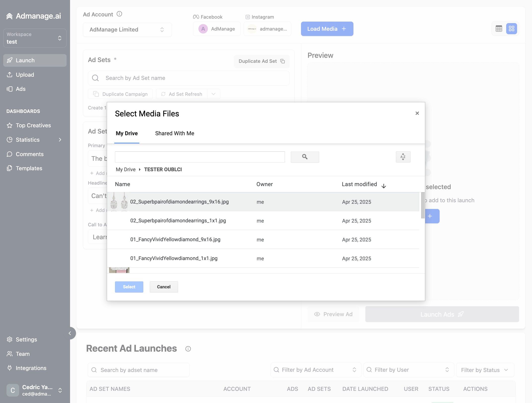Open the Integrations plug icon

(9, 368)
